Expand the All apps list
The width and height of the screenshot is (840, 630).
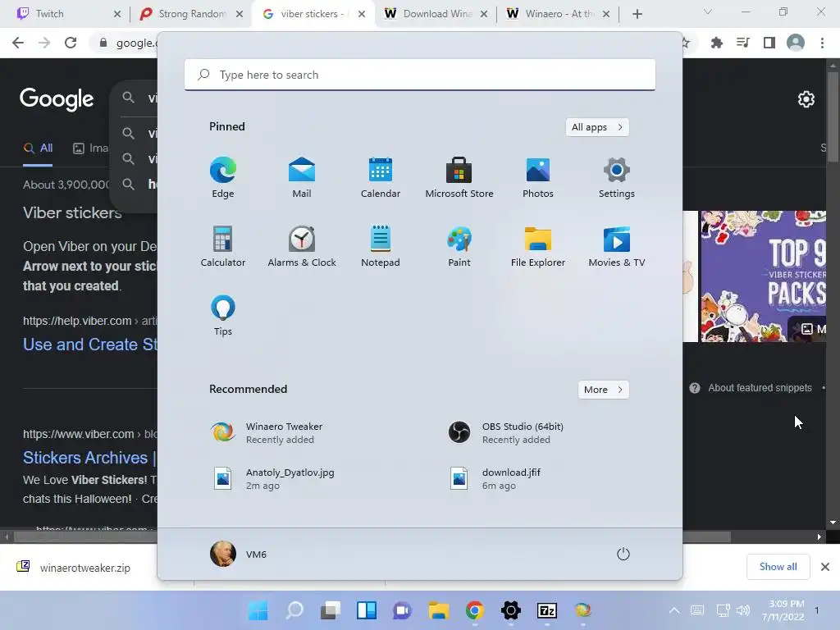pyautogui.click(x=597, y=127)
